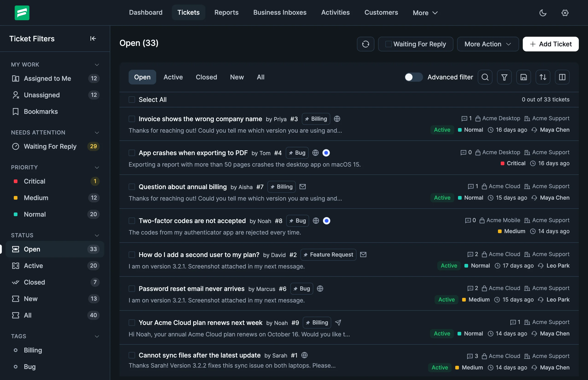Click the blue dot indicator on ticket #4
This screenshot has width=588, height=380.
(326, 153)
